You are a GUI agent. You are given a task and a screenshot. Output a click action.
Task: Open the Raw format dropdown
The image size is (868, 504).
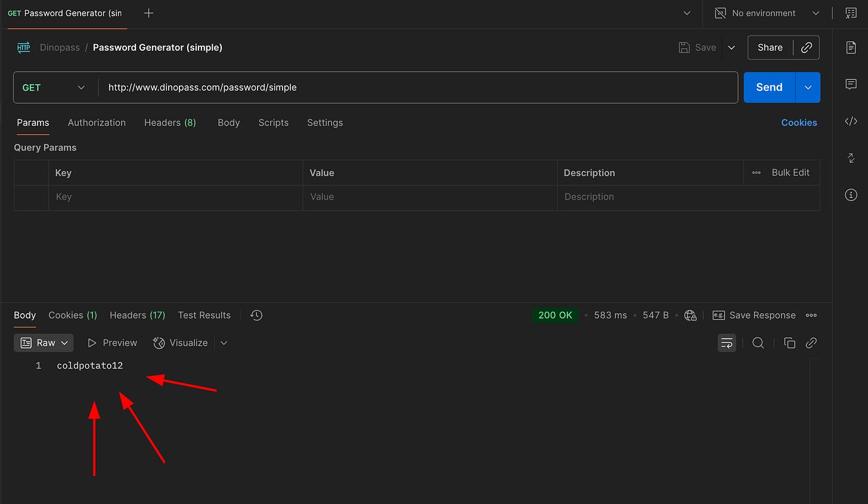click(x=44, y=343)
